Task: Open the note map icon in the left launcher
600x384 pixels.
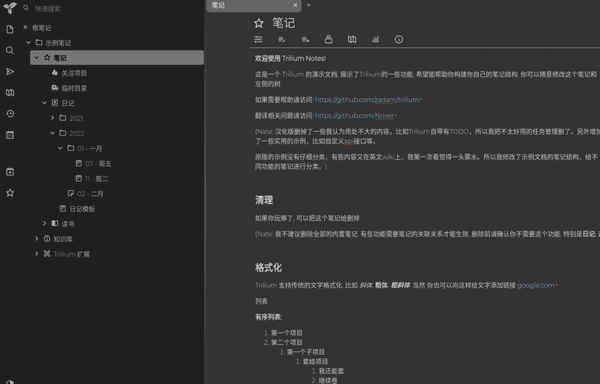Action: 10,93
